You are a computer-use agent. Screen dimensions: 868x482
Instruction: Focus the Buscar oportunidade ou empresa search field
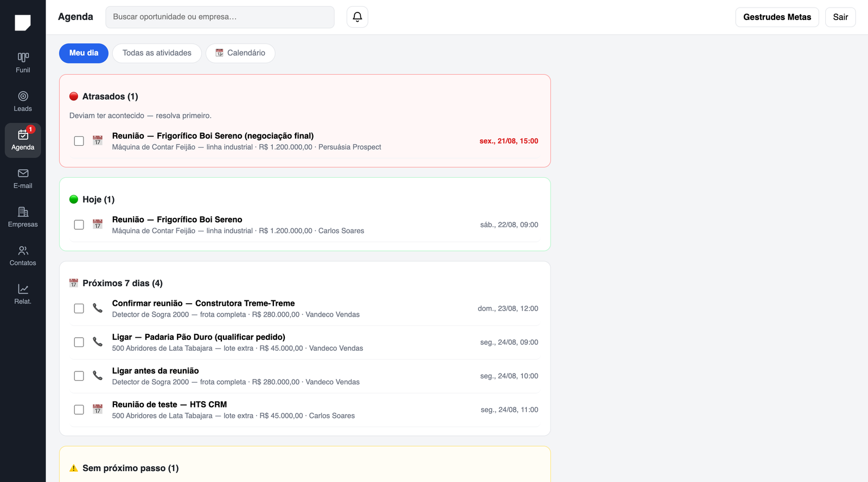(220, 17)
